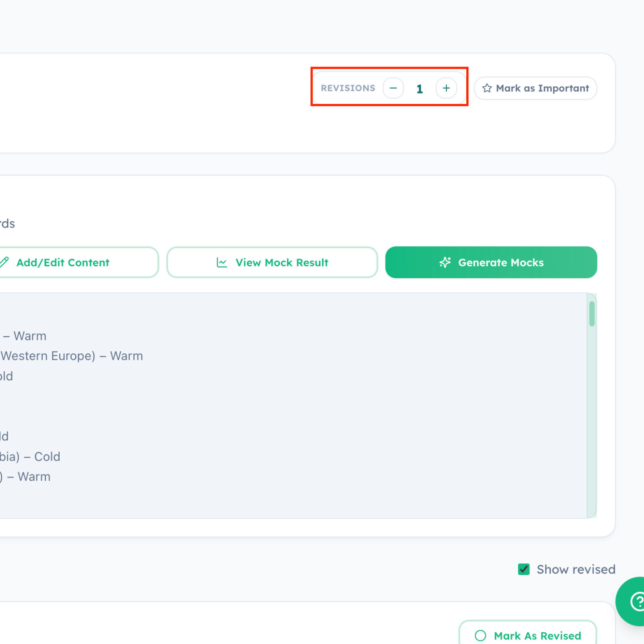The width and height of the screenshot is (644, 644).
Task: Click the REVISIONS label
Action: pyautogui.click(x=348, y=88)
